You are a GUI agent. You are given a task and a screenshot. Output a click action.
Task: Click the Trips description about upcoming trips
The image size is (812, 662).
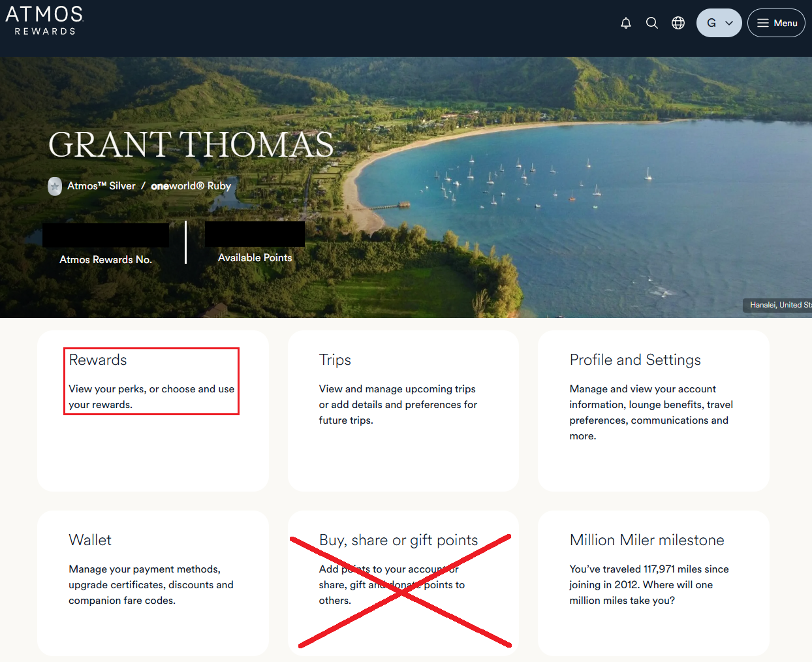point(398,405)
